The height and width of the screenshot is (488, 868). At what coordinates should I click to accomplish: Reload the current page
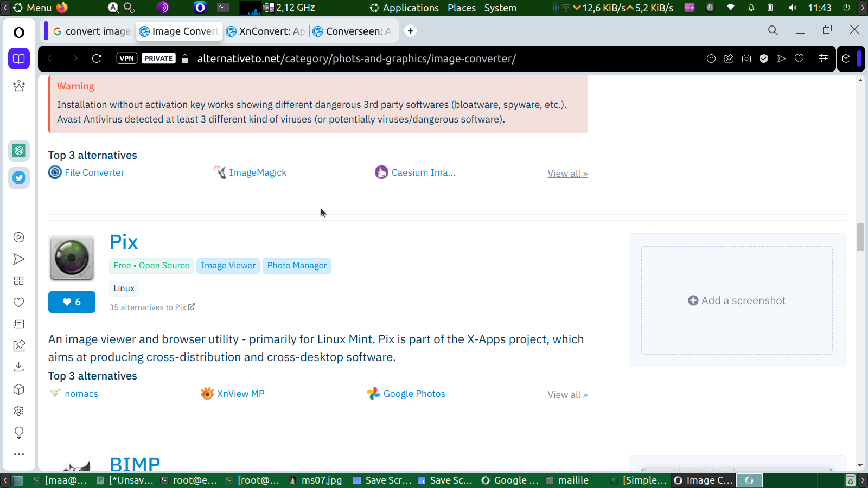[x=97, y=59]
